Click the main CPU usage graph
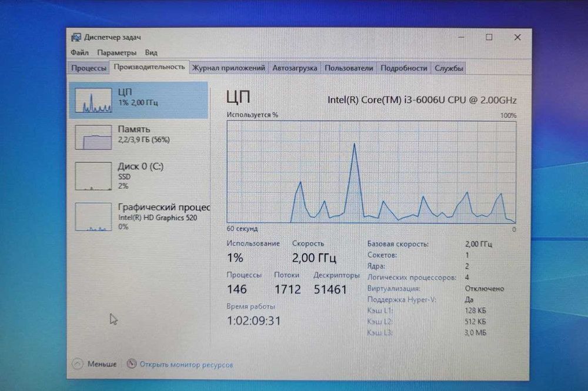588x391 pixels. (x=371, y=172)
